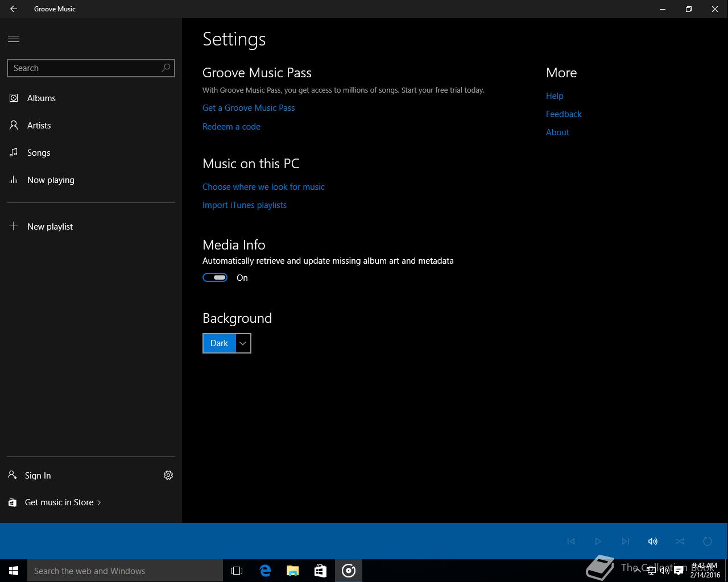Click Import iTunes playlists link
This screenshot has width=728, height=582.
coord(245,205)
